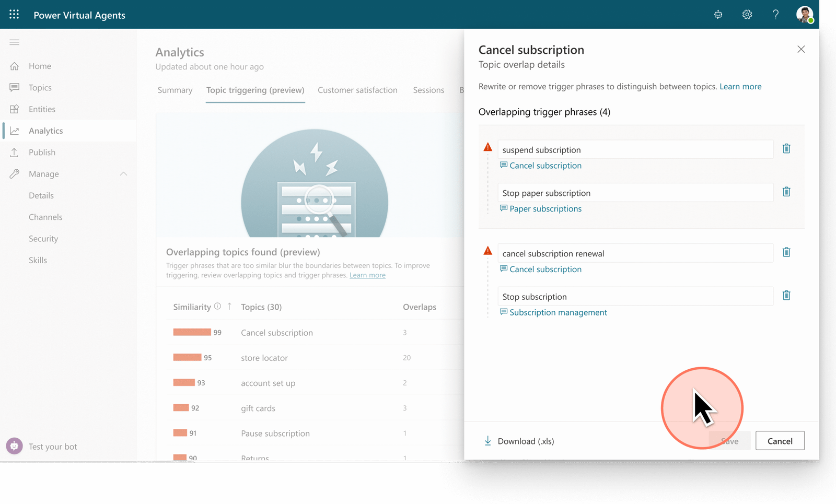
Task: Open Topics in the sidebar
Action: pyautogui.click(x=40, y=87)
